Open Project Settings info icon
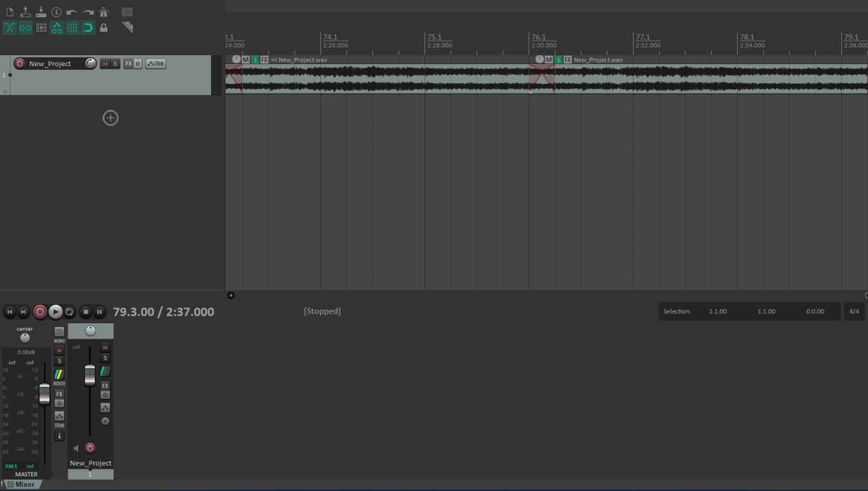The image size is (868, 491). (x=57, y=12)
